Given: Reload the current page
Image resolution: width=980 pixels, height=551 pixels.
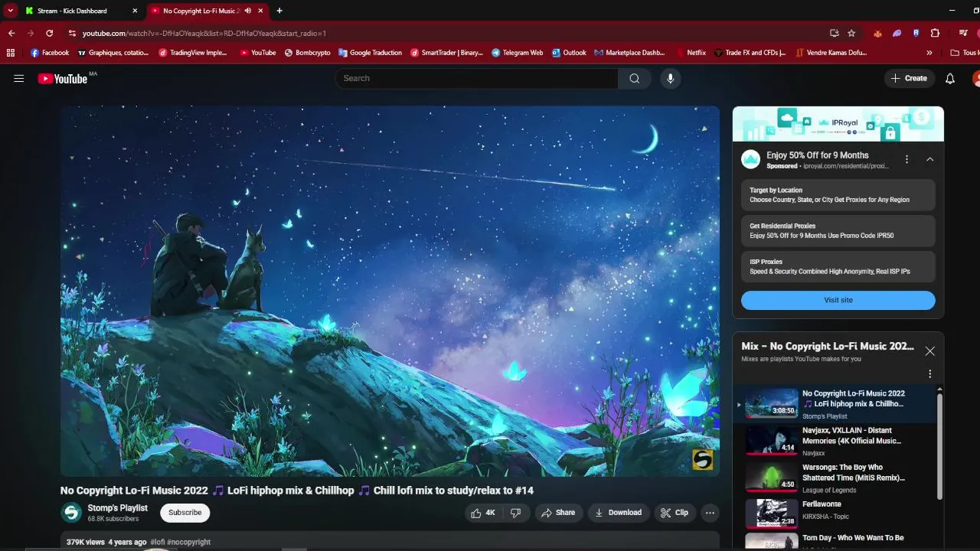Looking at the screenshot, I should 50,33.
